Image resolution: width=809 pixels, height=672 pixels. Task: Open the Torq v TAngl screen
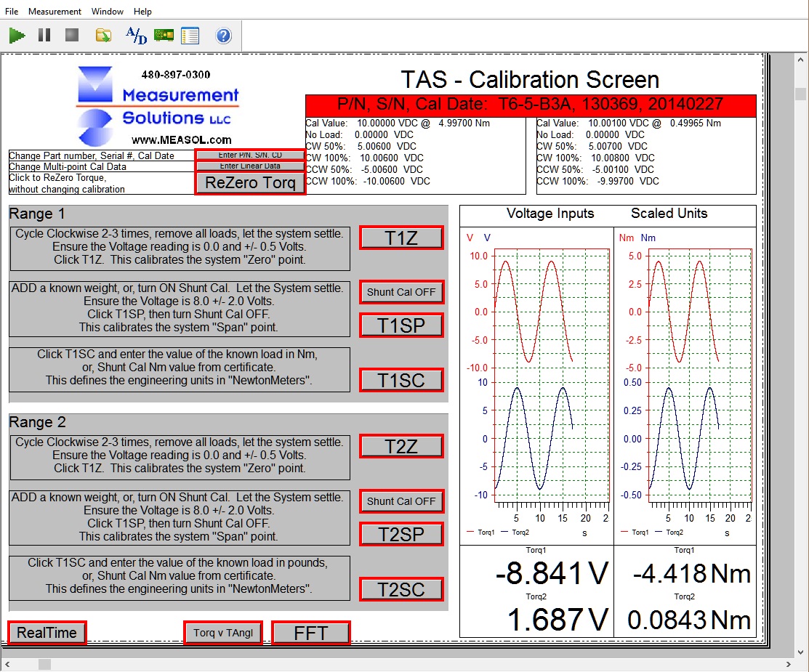pyautogui.click(x=223, y=633)
